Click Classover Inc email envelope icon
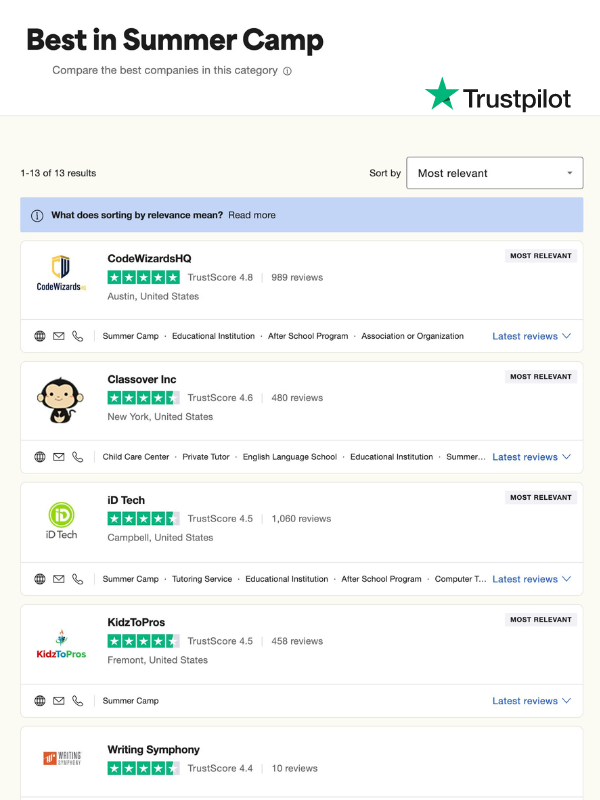Viewport: 600px width, 800px height. [x=59, y=457]
